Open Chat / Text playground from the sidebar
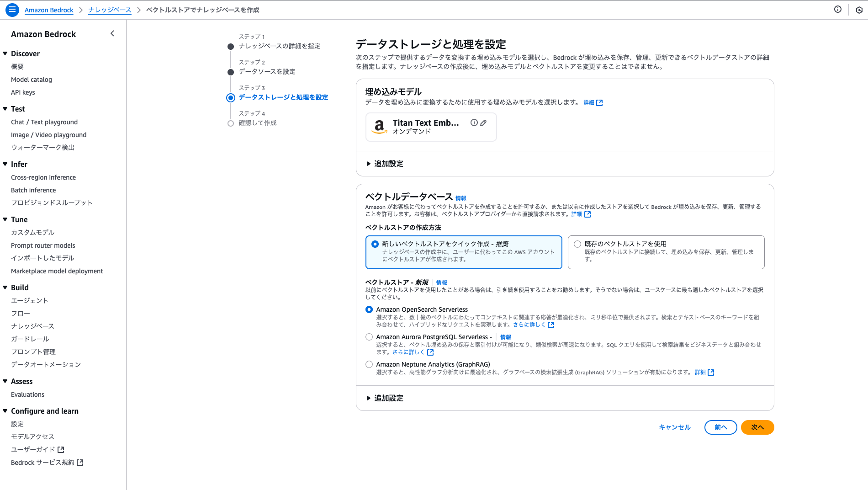 coord(44,122)
